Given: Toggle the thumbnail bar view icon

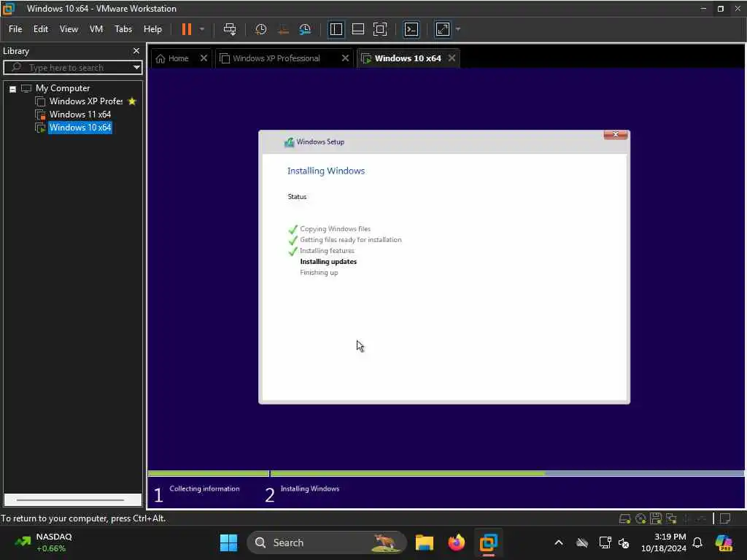Looking at the screenshot, I should coord(357,29).
